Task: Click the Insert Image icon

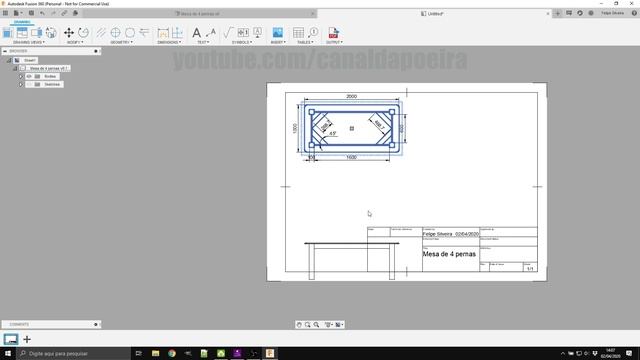Action: [x=278, y=33]
